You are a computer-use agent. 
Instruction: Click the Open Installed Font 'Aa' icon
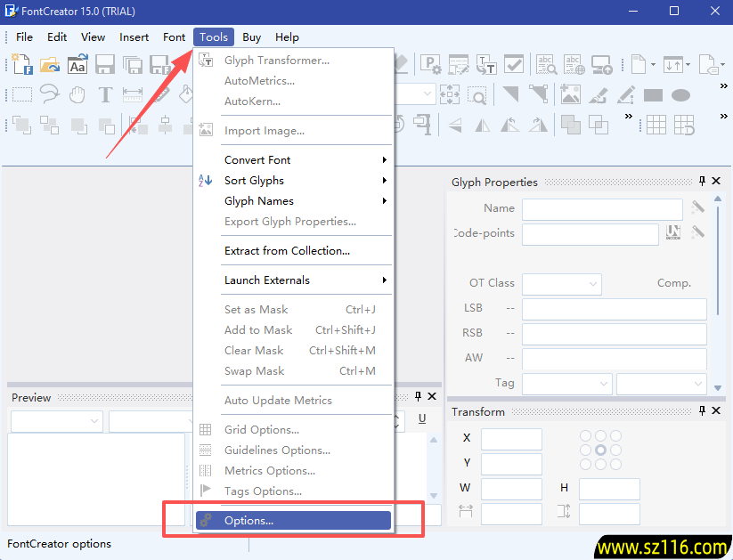coord(77,64)
